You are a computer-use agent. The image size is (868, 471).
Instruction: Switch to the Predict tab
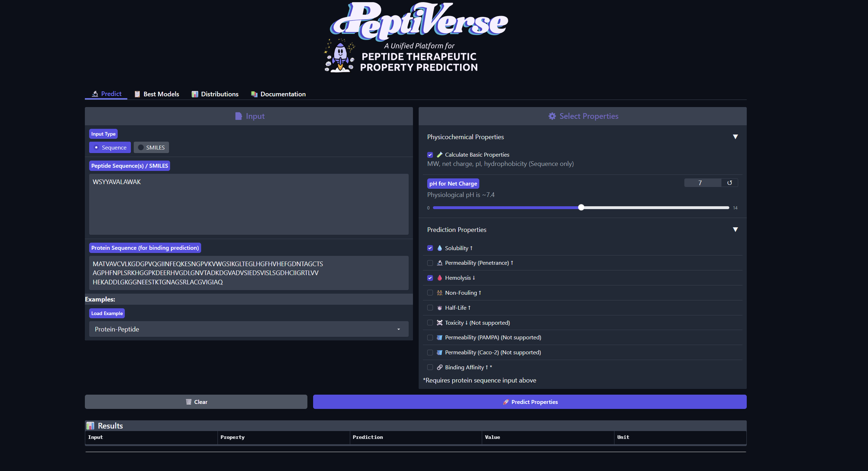click(106, 94)
